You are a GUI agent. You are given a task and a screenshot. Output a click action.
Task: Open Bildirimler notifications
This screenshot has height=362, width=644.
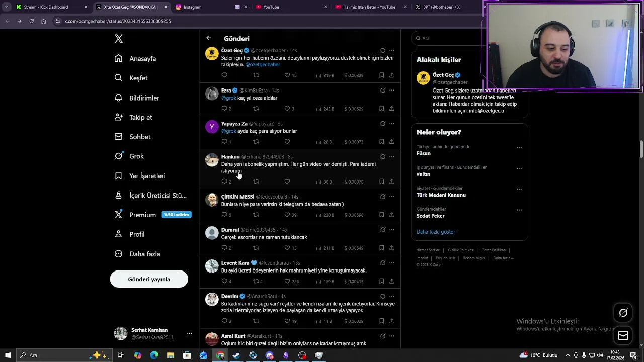[x=137, y=98]
